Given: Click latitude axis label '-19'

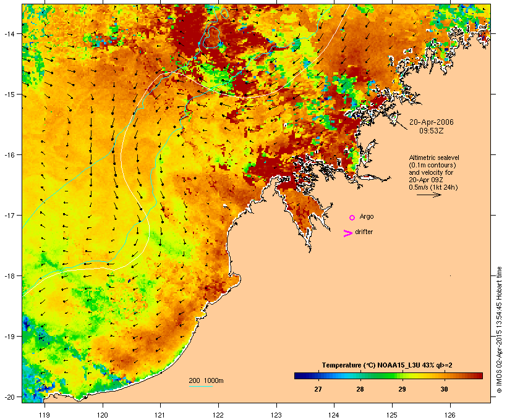Looking at the screenshot, I should point(9,337).
